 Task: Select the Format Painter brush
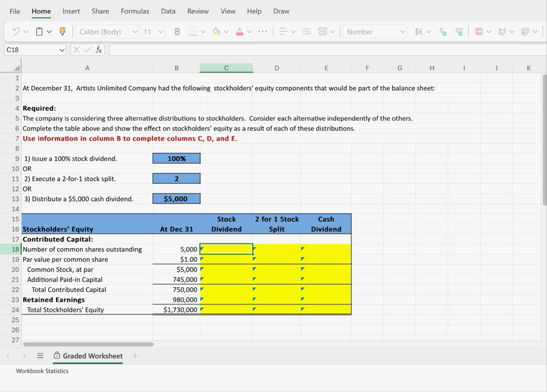(x=62, y=32)
